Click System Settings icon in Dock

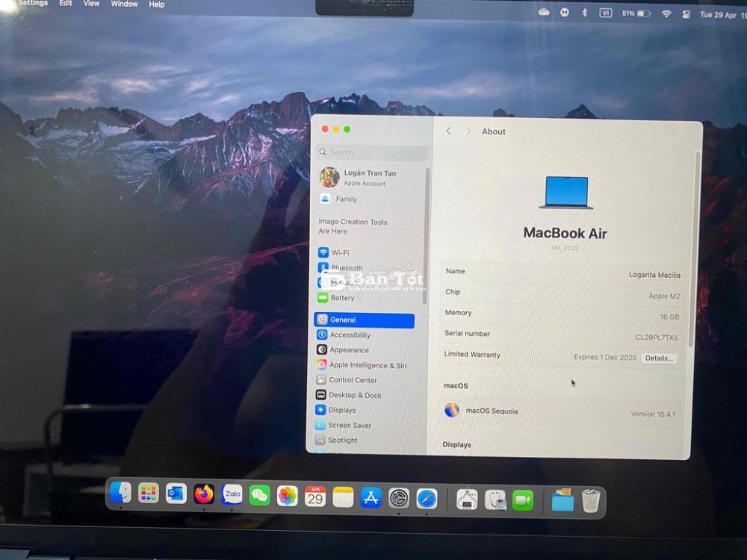point(399,499)
